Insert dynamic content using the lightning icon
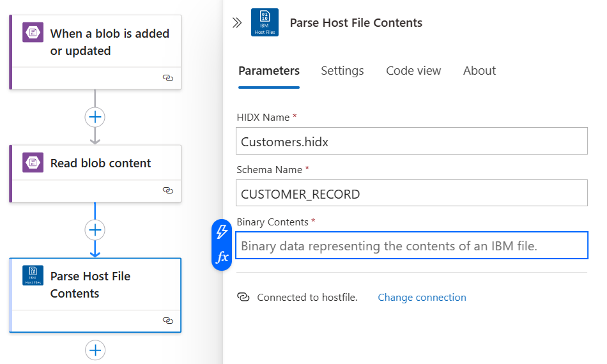607x364 pixels. click(222, 231)
